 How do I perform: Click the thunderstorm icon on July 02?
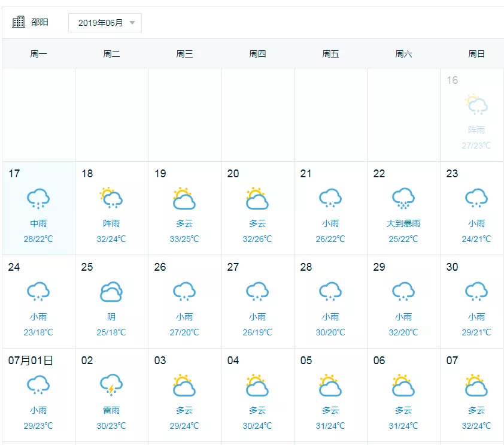coord(111,385)
